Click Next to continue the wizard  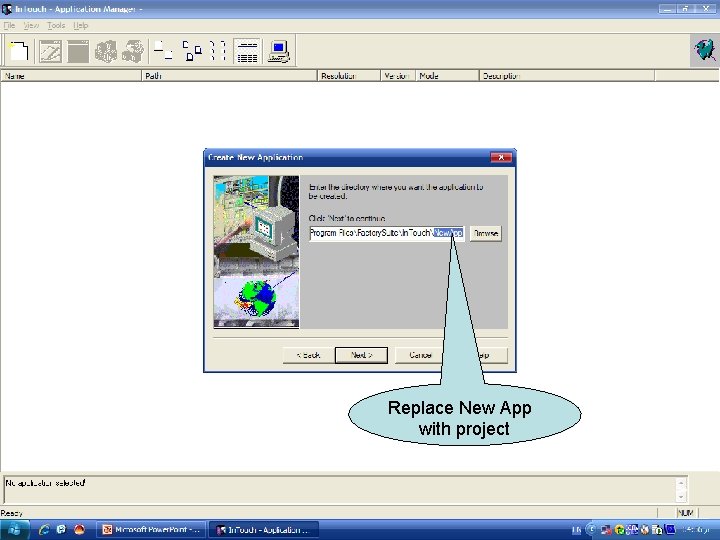point(361,355)
